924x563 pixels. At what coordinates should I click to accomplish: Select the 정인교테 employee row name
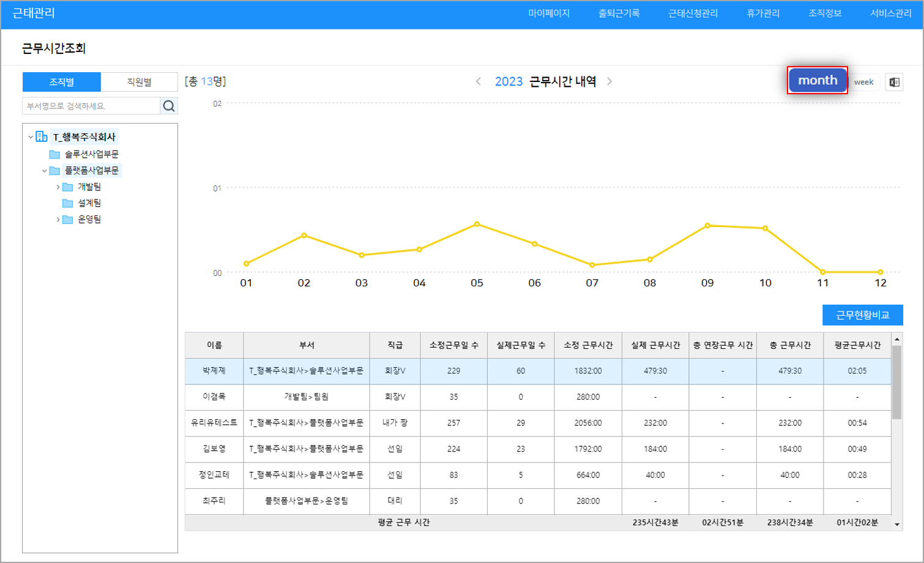point(214,475)
